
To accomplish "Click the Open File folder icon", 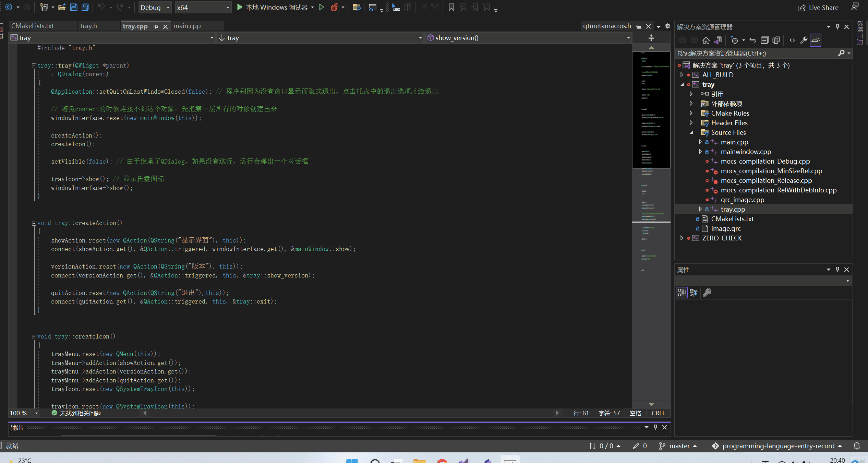I will (62, 7).
